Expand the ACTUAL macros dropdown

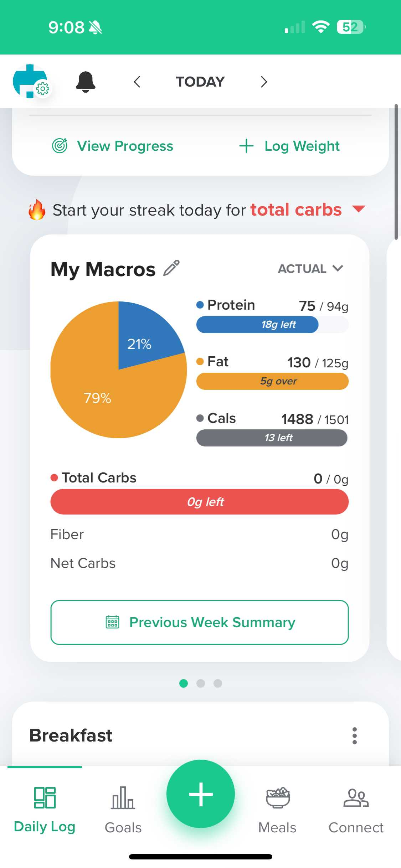310,269
